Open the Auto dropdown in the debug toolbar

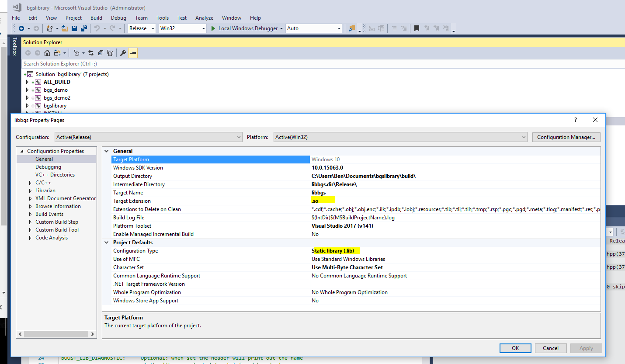click(x=313, y=28)
